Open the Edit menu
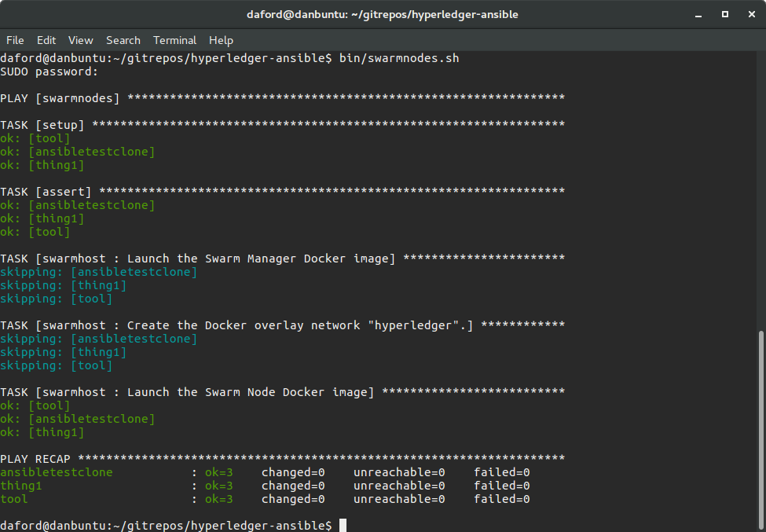Viewport: 766px width, 532px height. point(46,40)
